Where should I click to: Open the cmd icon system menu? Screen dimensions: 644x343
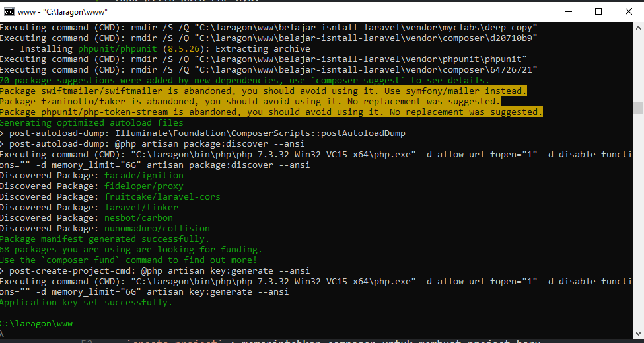(x=9, y=12)
